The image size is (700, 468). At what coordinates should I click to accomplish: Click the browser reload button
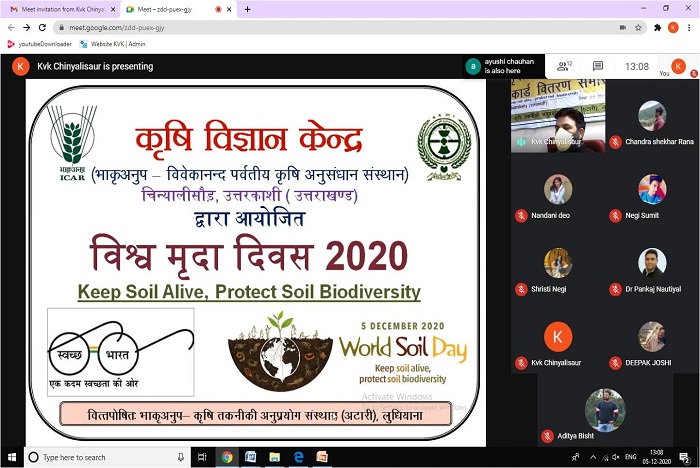click(42, 27)
